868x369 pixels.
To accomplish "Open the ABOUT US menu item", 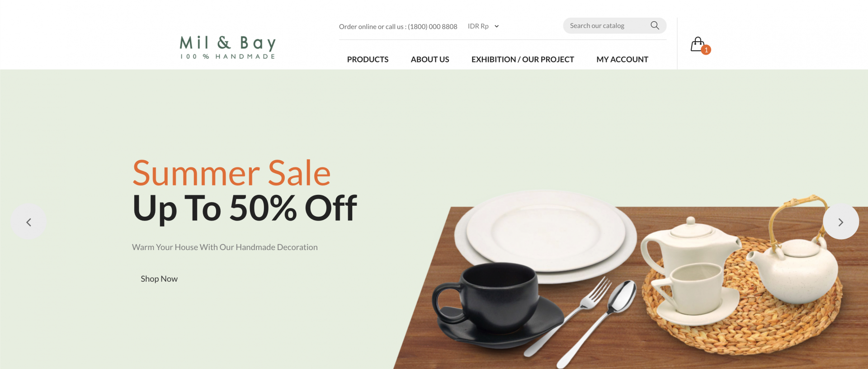I will pos(430,59).
